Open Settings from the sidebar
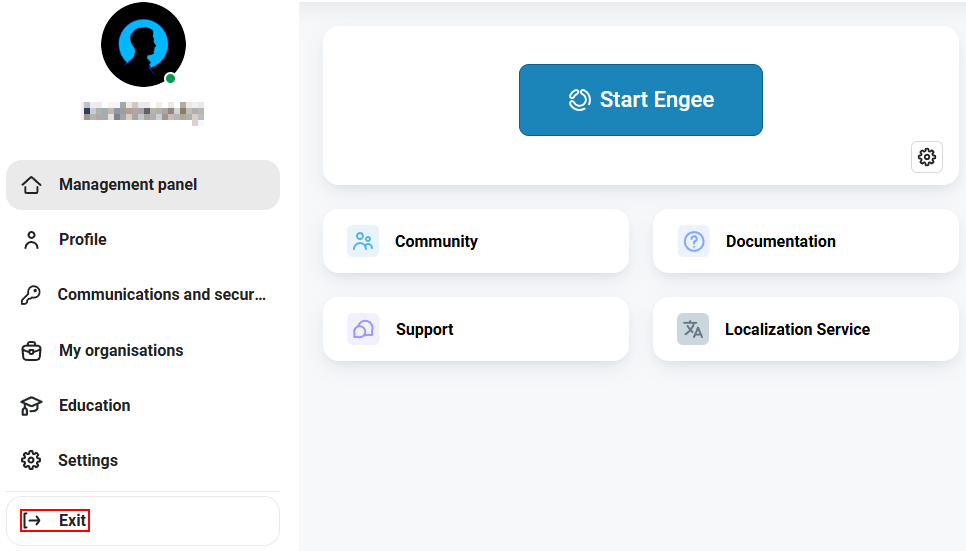 143,460
